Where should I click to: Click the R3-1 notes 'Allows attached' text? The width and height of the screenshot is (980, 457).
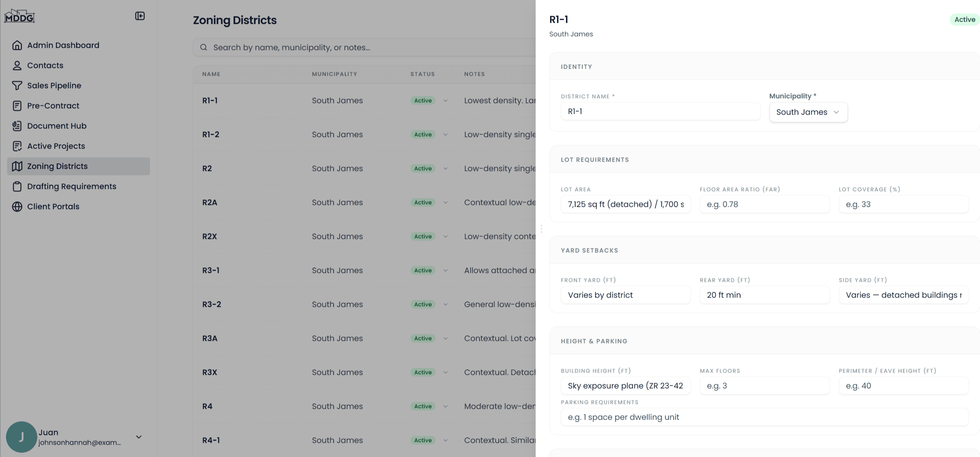tap(499, 271)
